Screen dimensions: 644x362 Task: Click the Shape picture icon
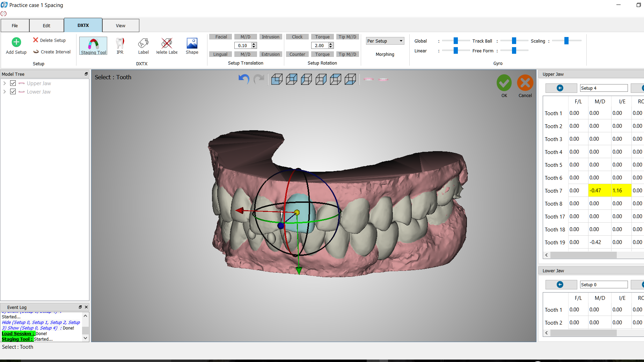[192, 44]
